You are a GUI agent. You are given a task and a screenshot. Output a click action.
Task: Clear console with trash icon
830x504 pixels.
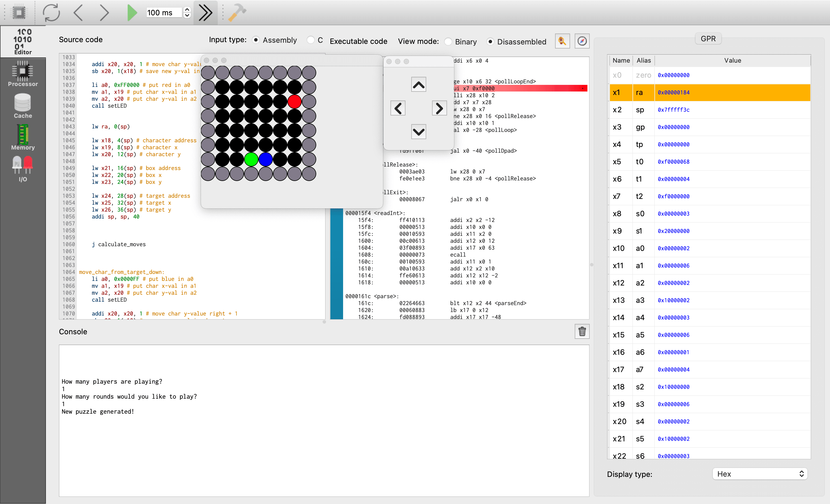pos(582,331)
